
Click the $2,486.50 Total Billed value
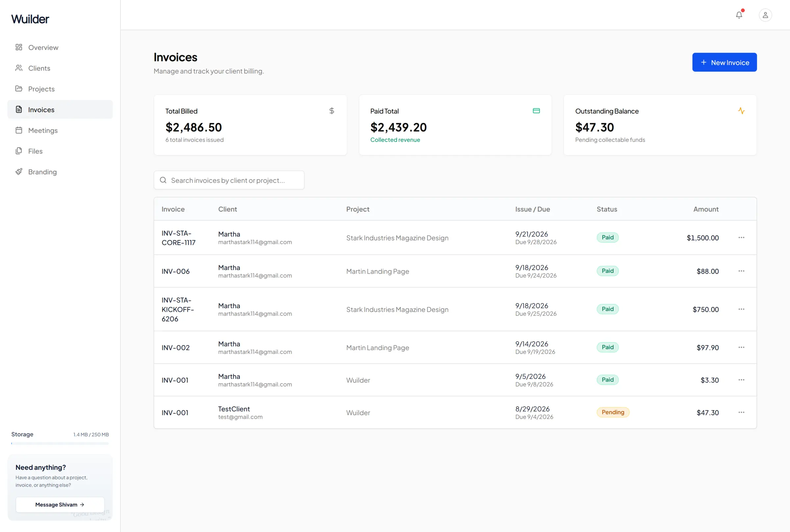(x=194, y=128)
